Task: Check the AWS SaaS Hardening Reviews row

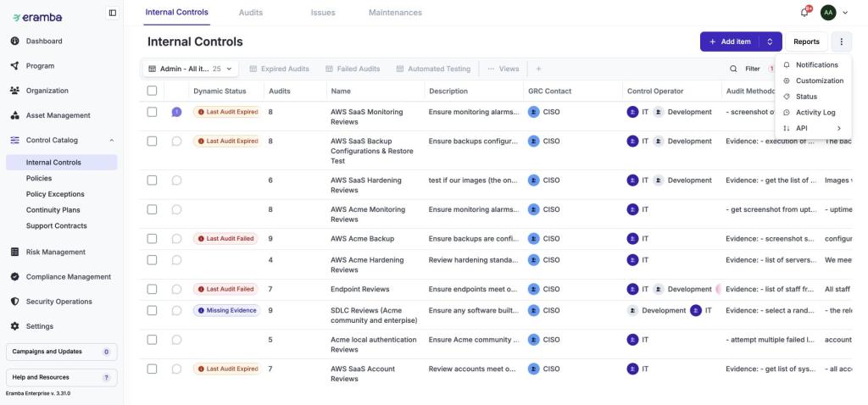Action: tap(152, 180)
